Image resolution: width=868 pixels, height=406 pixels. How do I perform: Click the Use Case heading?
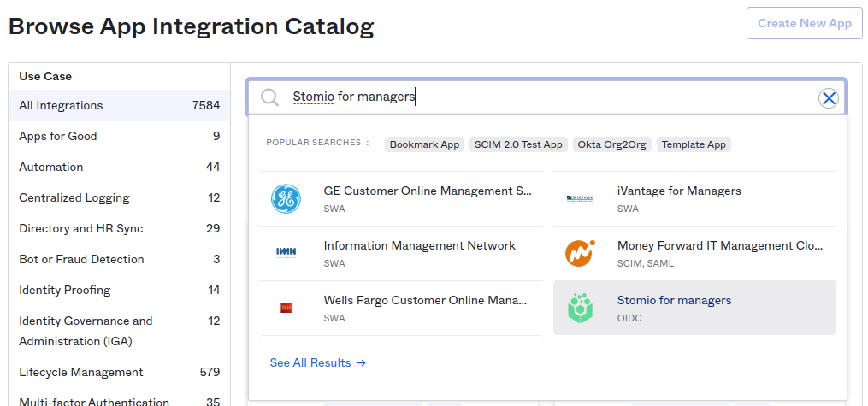click(45, 76)
